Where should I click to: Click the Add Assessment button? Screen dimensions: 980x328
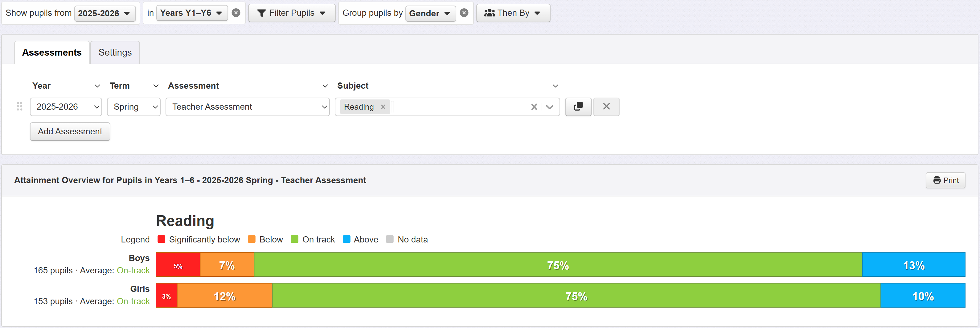click(70, 132)
